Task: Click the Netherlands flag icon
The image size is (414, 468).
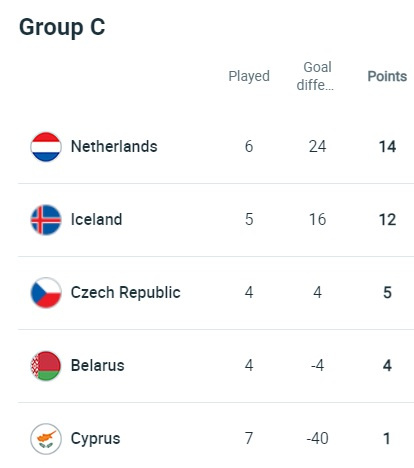Action: point(46,147)
